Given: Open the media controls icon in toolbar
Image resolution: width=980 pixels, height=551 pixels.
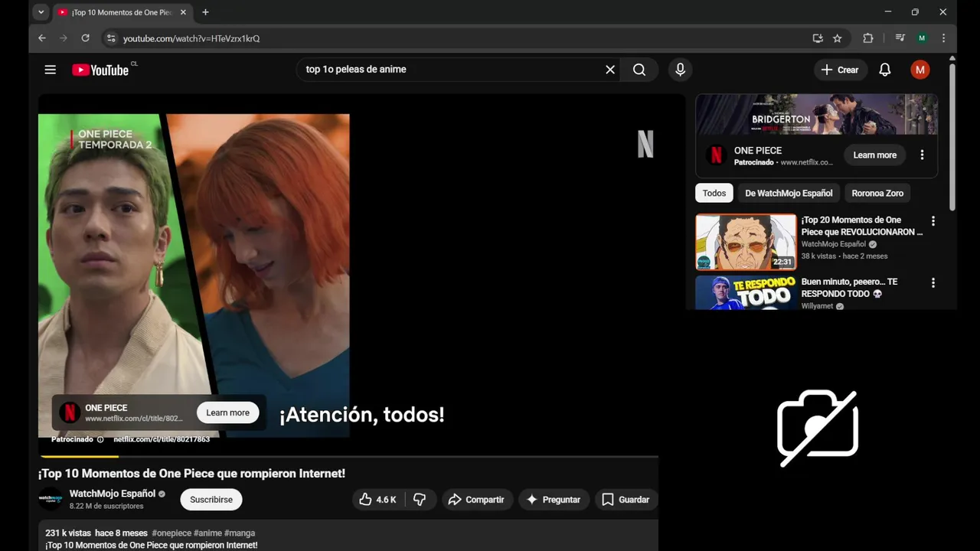Looking at the screenshot, I should coord(900,38).
